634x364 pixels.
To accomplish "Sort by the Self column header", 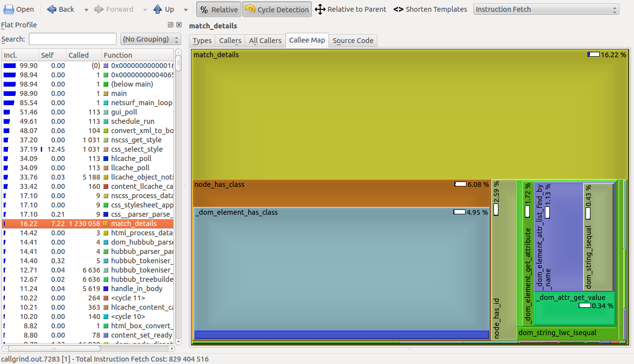I will click(52, 55).
